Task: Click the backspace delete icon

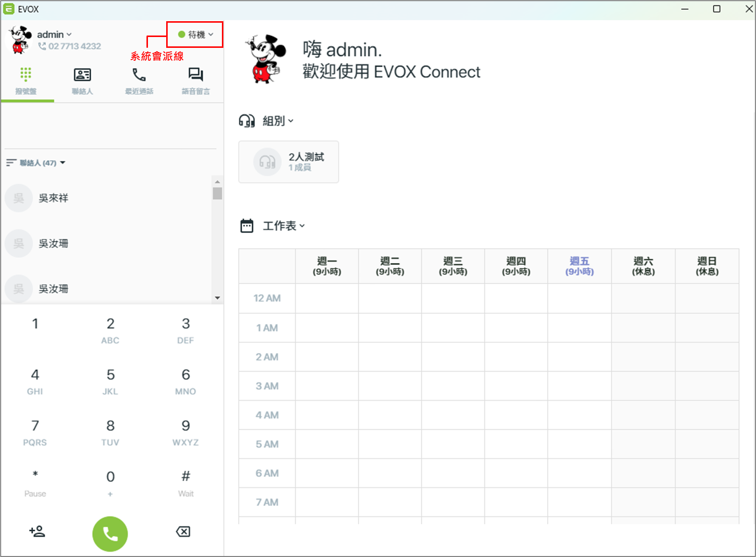Action: (183, 531)
